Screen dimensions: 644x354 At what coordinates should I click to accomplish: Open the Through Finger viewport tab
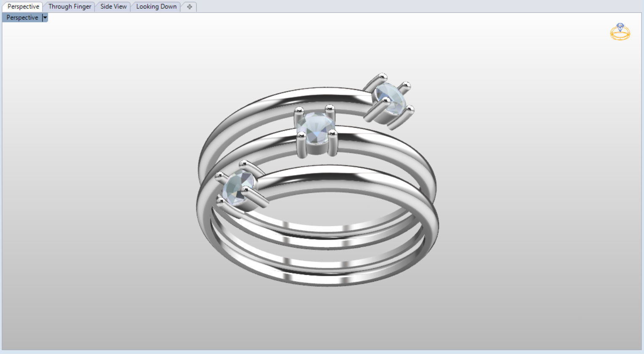click(69, 7)
